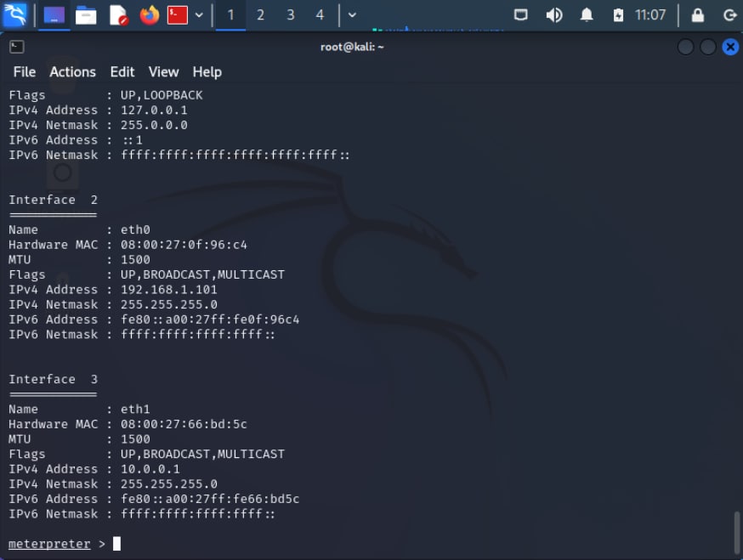The image size is (743, 560).
Task: Click the underlined meterpreter prompt text
Action: 49,544
